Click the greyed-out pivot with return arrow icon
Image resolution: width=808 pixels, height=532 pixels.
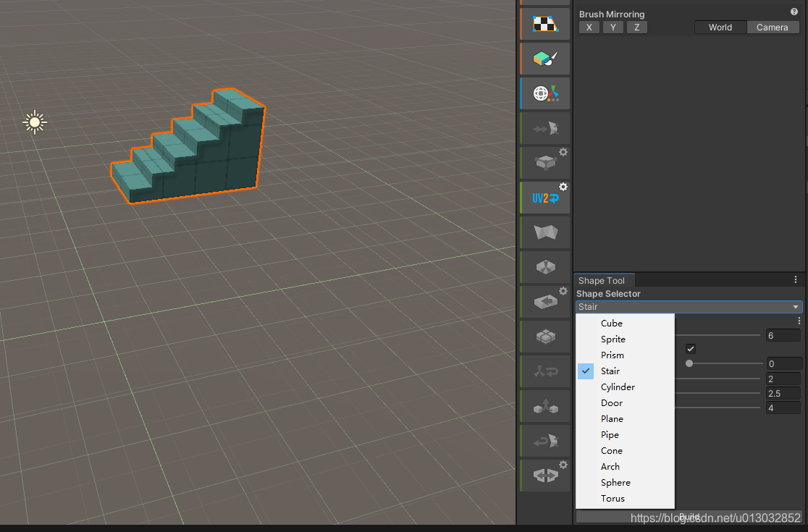[545, 371]
